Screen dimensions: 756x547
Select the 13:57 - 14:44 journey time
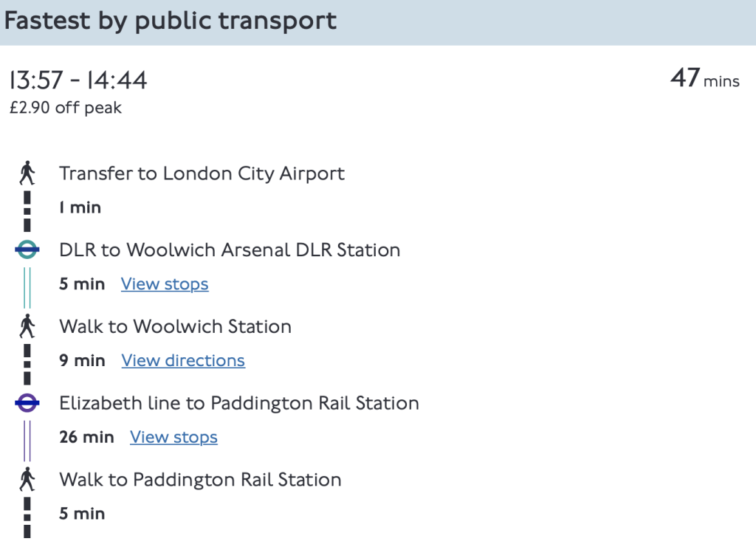coord(78,80)
